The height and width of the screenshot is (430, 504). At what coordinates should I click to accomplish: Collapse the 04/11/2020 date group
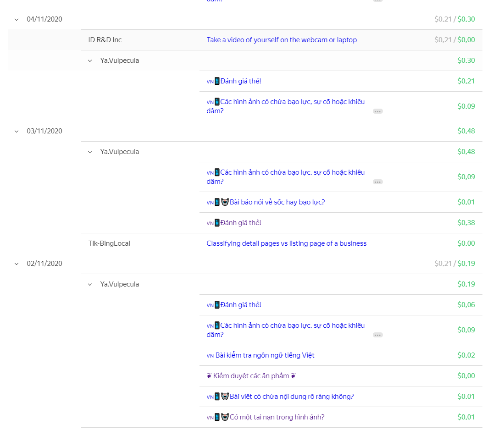tap(17, 19)
